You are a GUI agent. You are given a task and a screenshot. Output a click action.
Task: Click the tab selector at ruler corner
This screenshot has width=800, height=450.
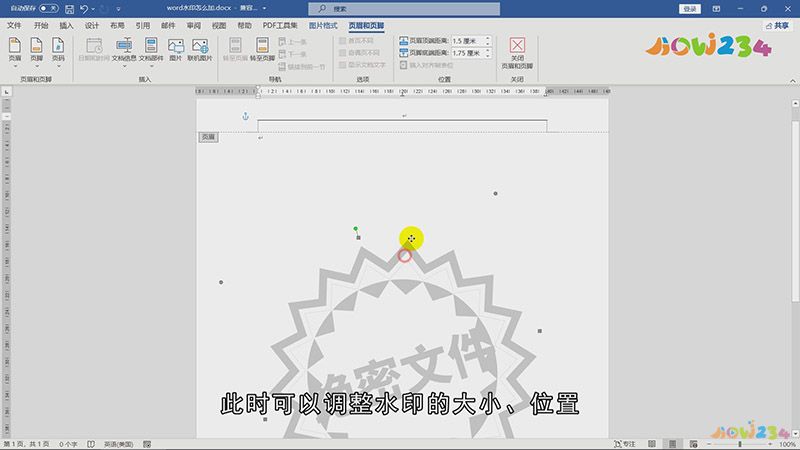coord(6,92)
